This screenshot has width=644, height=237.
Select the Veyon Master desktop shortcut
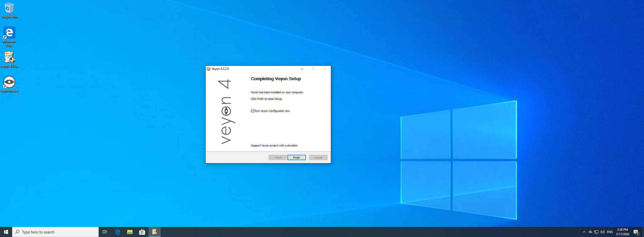9,84
